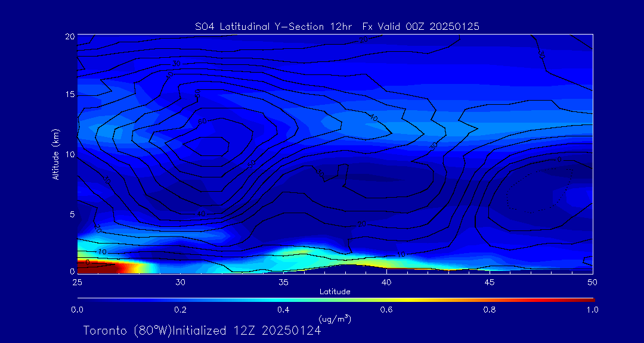The width and height of the screenshot is (644, 343).
Task: Click colorbar value label "0.2"
Action: [x=180, y=310]
